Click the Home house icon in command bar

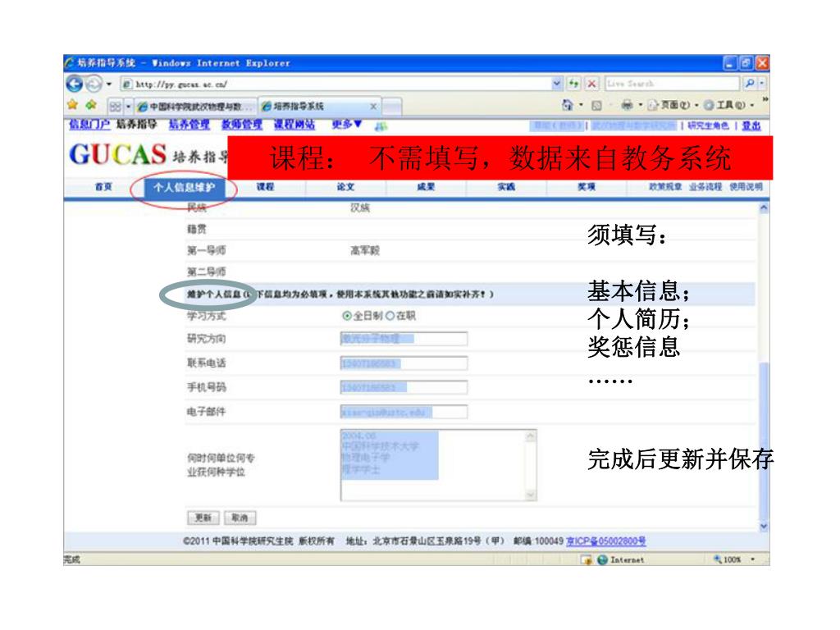click(568, 105)
